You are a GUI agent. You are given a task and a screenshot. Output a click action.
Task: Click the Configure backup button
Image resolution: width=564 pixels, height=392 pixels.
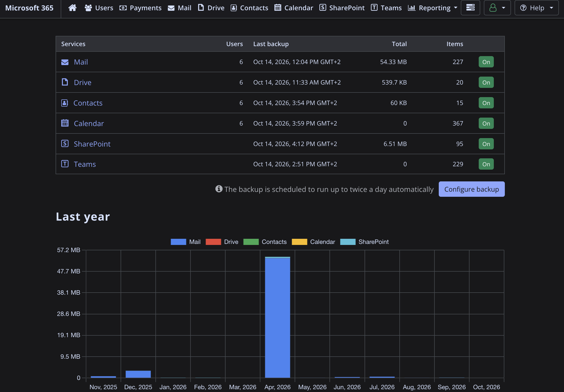pos(472,189)
